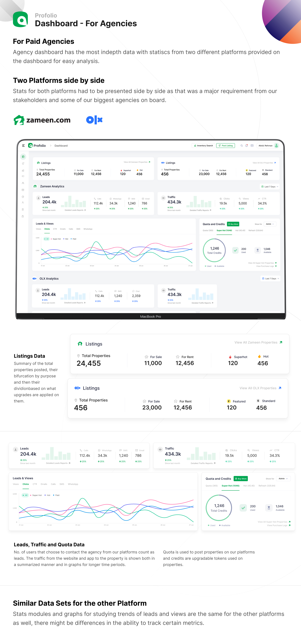301x644 pixels.
Task: Click the two-people users icon in the sidebar
Action: point(23,183)
